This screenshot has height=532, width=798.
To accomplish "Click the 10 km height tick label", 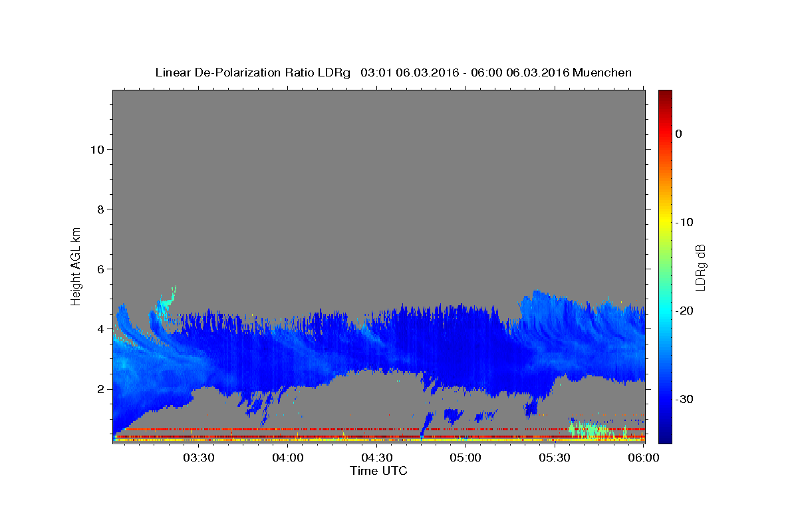I will pyautogui.click(x=95, y=149).
